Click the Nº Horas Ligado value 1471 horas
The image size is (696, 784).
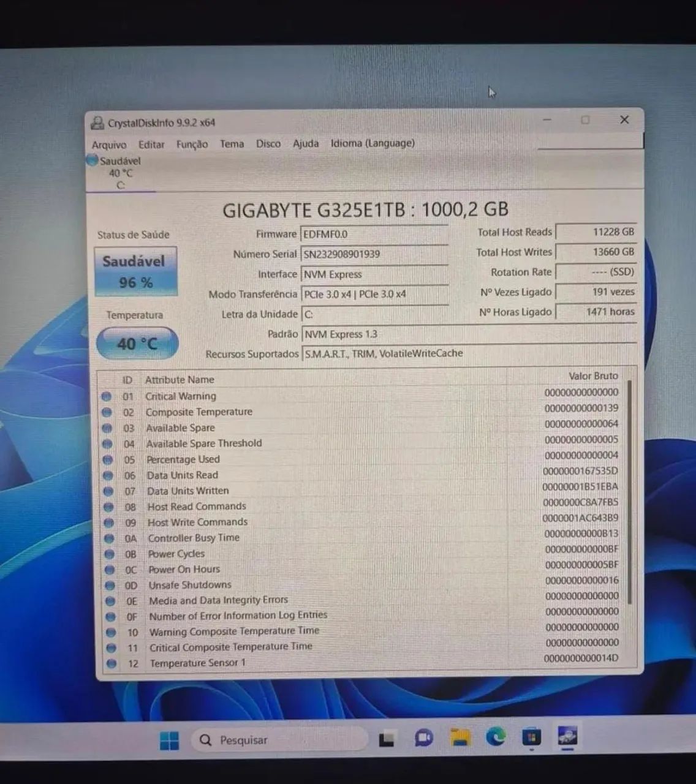[596, 312]
